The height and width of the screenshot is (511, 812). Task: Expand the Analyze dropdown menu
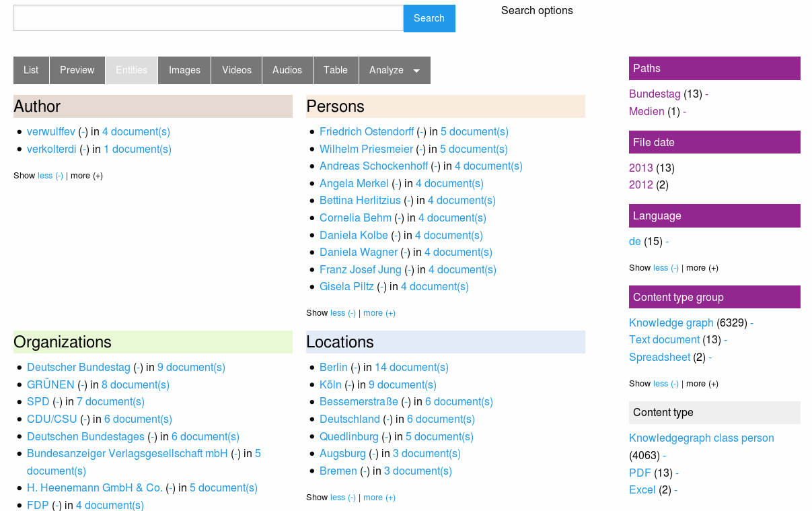click(394, 70)
